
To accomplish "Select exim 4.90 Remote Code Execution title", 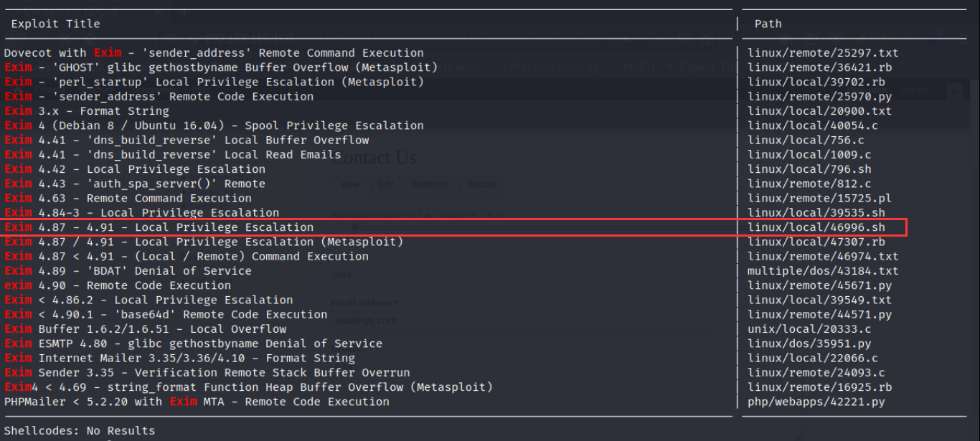I will pos(118,285).
